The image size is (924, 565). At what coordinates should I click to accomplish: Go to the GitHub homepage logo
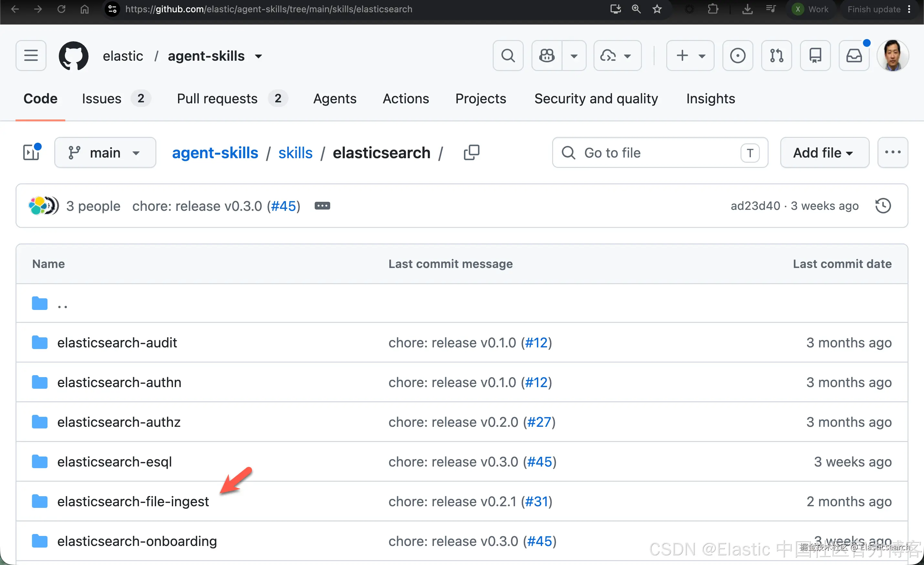click(x=74, y=56)
